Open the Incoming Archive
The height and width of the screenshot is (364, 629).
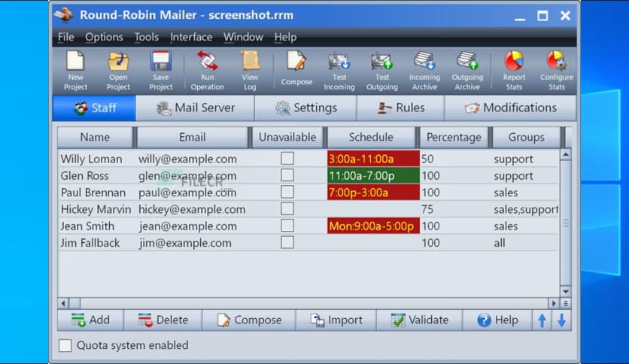[424, 71]
